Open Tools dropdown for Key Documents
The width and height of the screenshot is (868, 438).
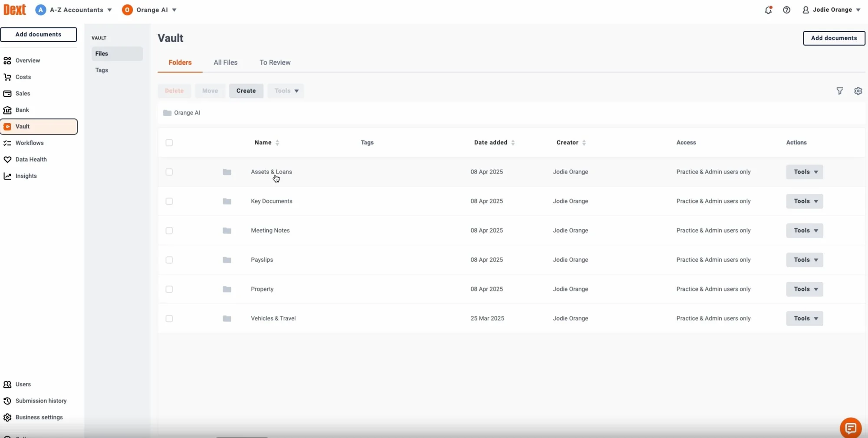804,201
